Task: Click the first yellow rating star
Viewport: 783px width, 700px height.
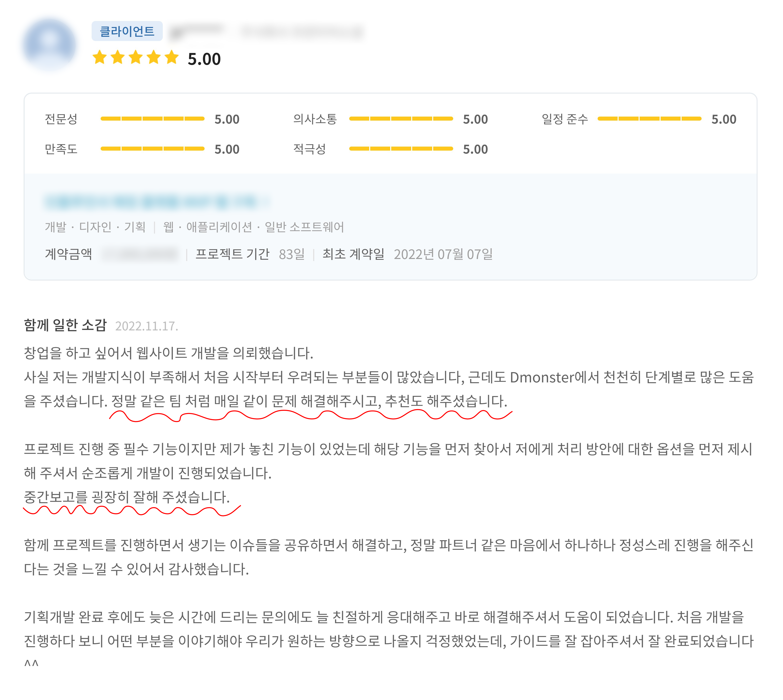Action: [100, 57]
